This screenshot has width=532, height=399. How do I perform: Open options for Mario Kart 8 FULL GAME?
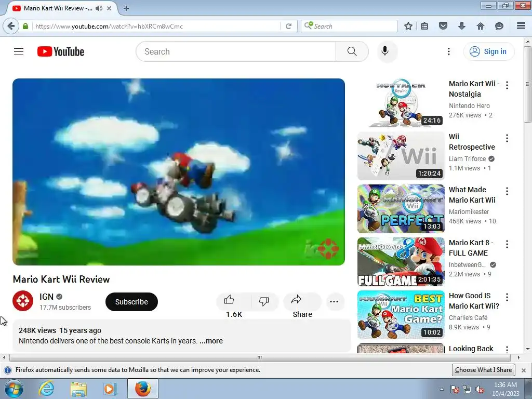[507, 244]
